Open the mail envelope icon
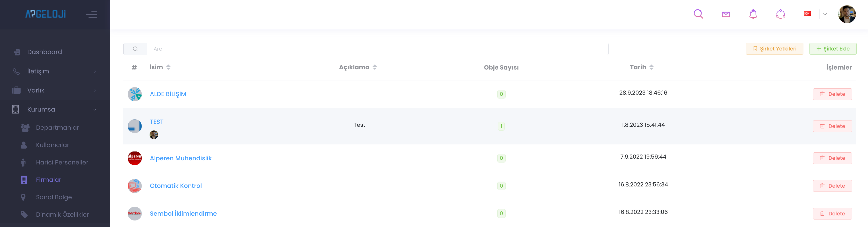 click(726, 14)
